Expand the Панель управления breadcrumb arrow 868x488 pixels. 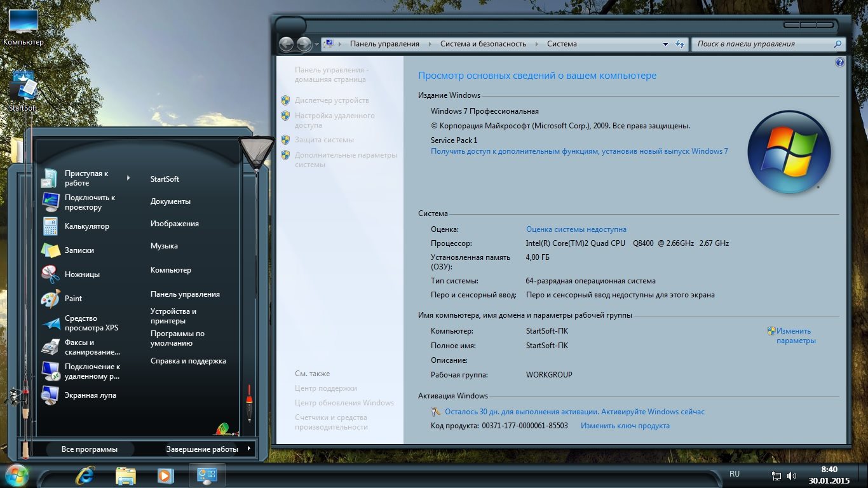[x=430, y=44]
